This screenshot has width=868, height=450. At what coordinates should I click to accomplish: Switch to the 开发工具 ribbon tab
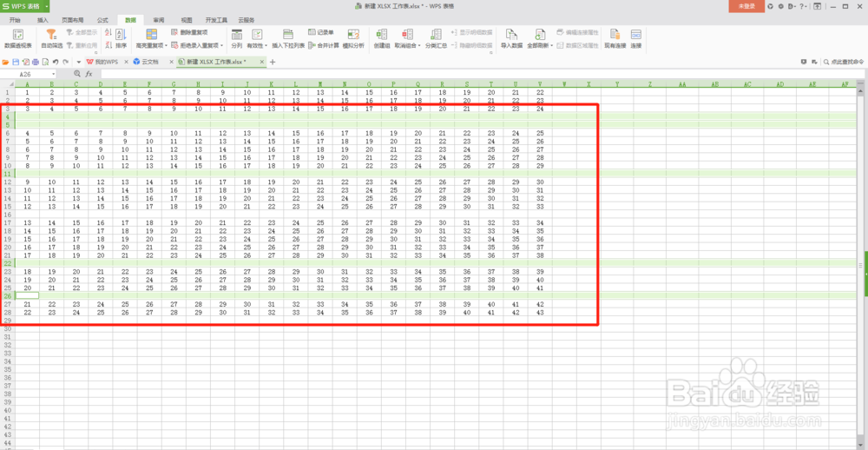(215, 20)
